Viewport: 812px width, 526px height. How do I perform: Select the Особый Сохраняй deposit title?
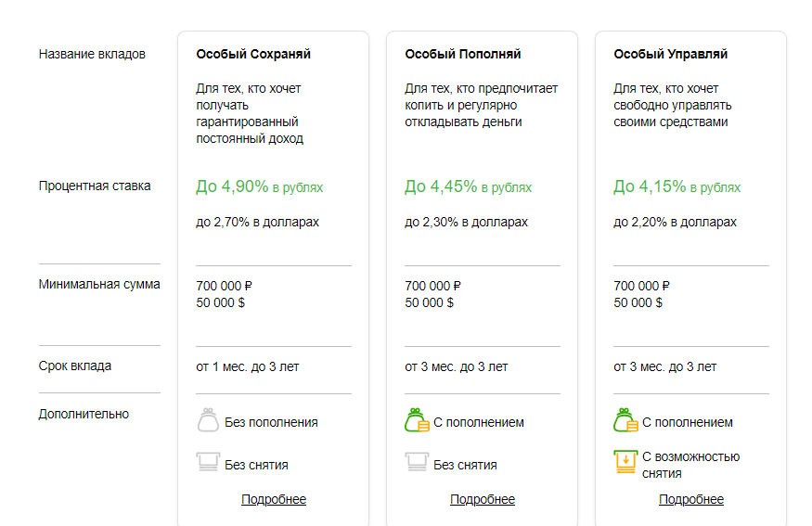(x=253, y=54)
